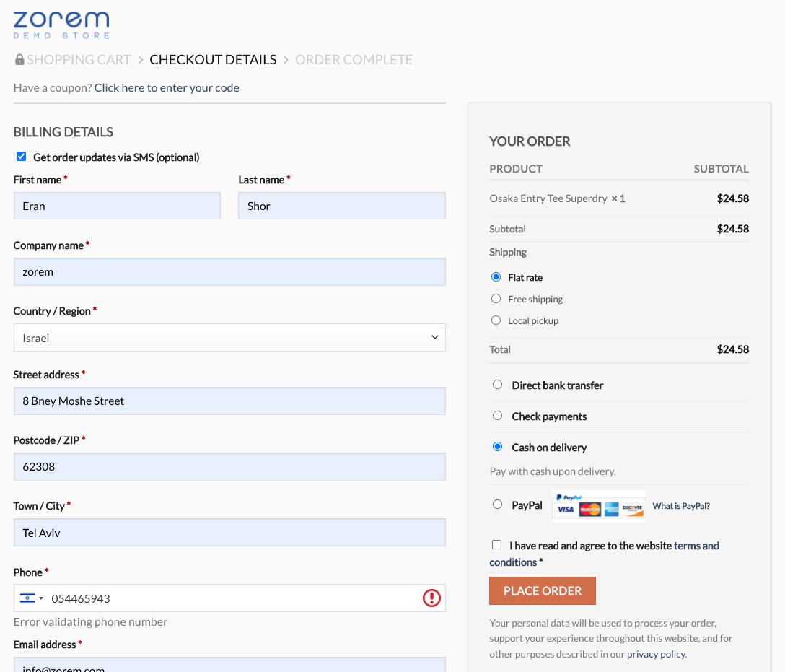Click the padlock icon in the breadcrumb
Viewport: 785px width, 672px height.
[x=19, y=58]
